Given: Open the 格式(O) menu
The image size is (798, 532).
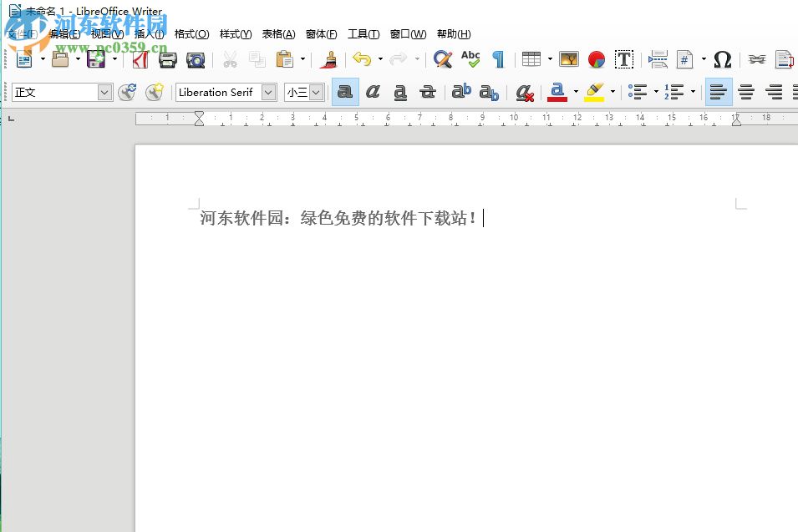Looking at the screenshot, I should pyautogui.click(x=191, y=34).
